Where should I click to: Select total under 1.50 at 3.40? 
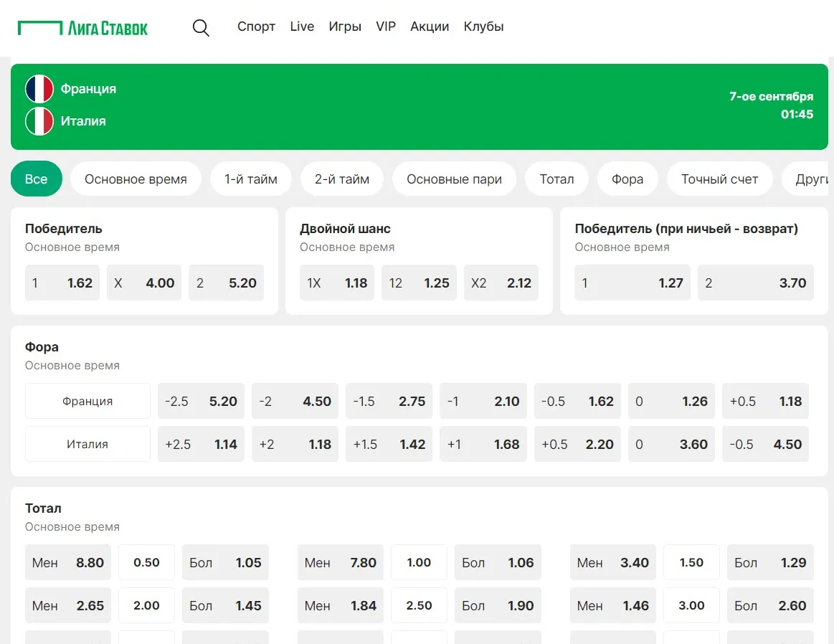pos(612,563)
